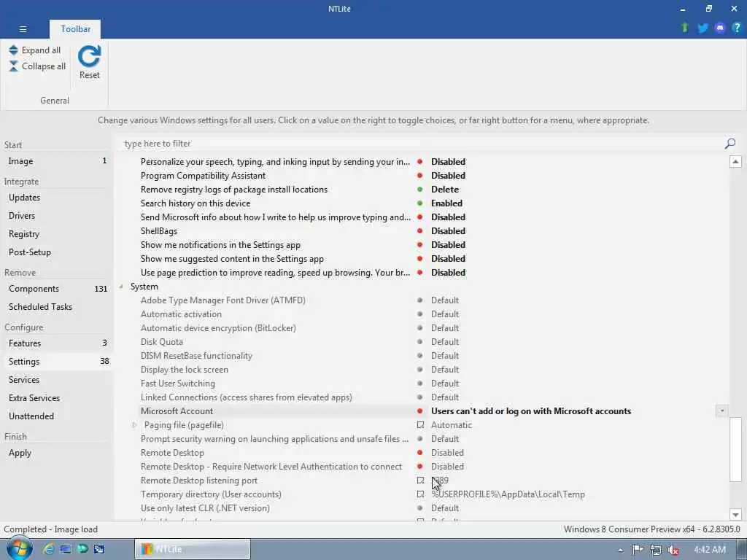Viewport: 747px width, 560px height.
Task: Click the taskbar network tray icon
Action: click(x=656, y=550)
